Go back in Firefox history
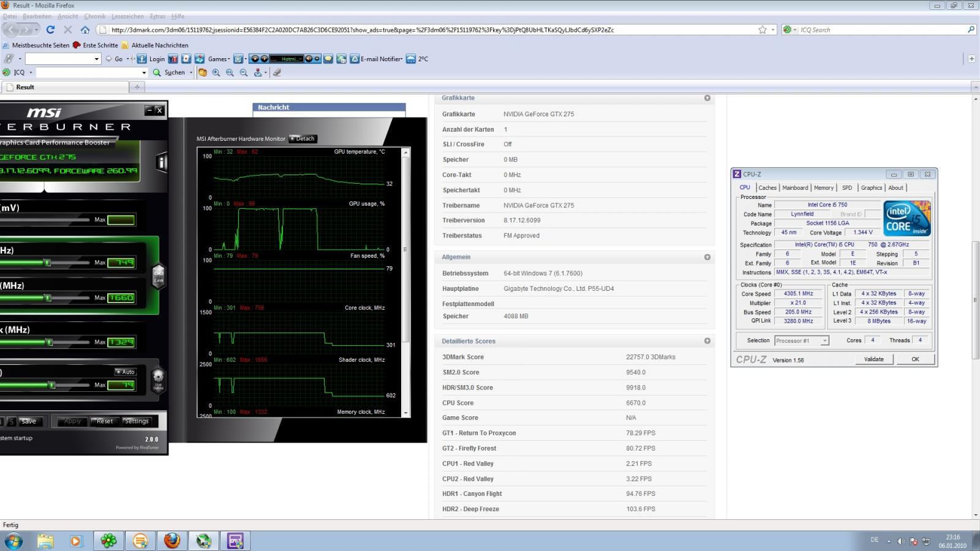The image size is (980, 551). tap(11, 29)
